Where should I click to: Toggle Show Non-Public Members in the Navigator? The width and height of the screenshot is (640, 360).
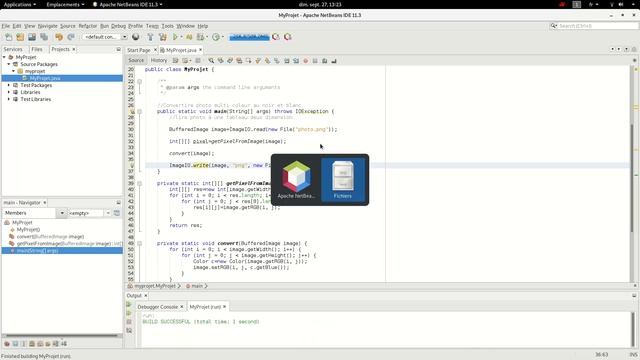tap(31, 344)
